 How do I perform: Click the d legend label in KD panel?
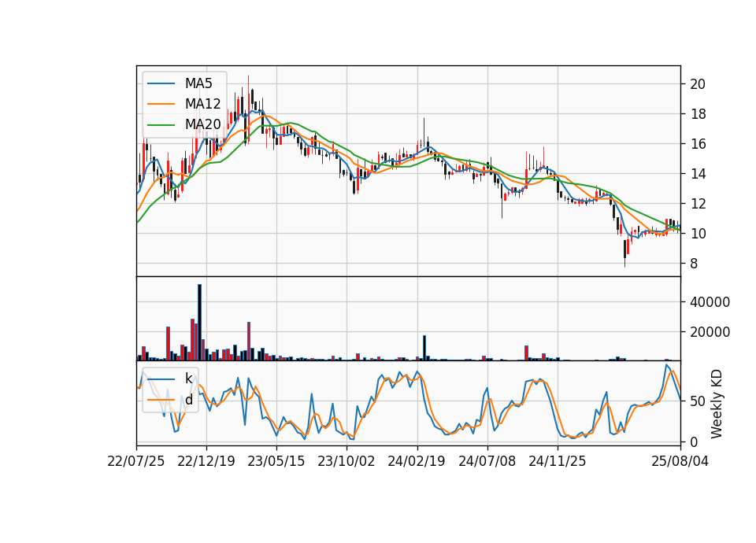point(188,400)
